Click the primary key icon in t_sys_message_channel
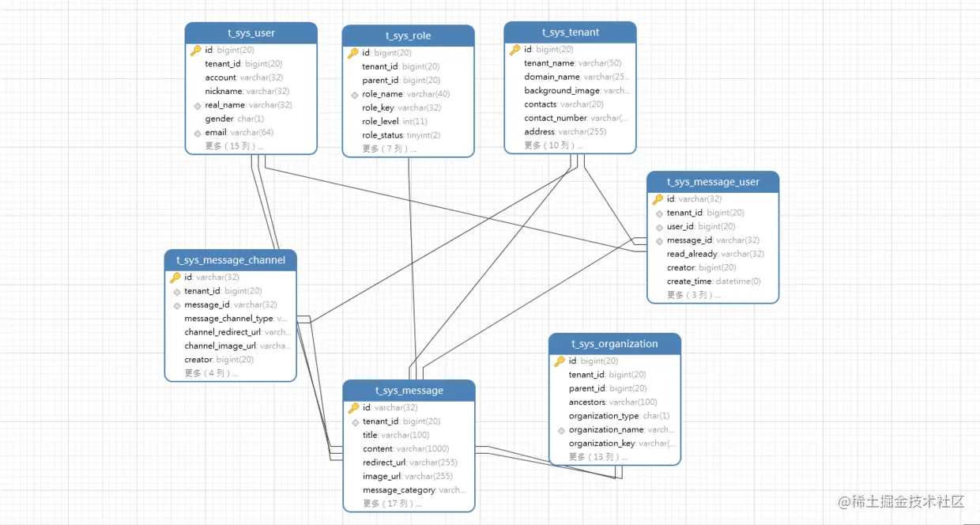Viewport: 980px width, 525px height. click(175, 278)
